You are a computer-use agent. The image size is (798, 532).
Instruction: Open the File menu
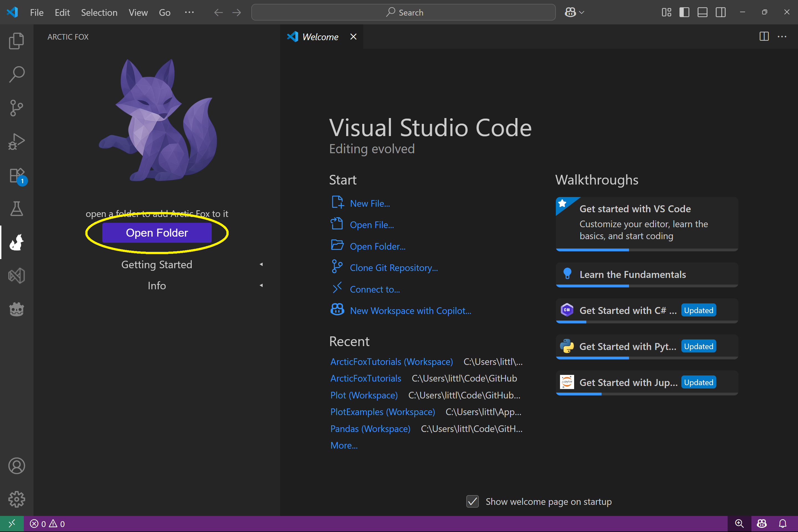click(37, 12)
